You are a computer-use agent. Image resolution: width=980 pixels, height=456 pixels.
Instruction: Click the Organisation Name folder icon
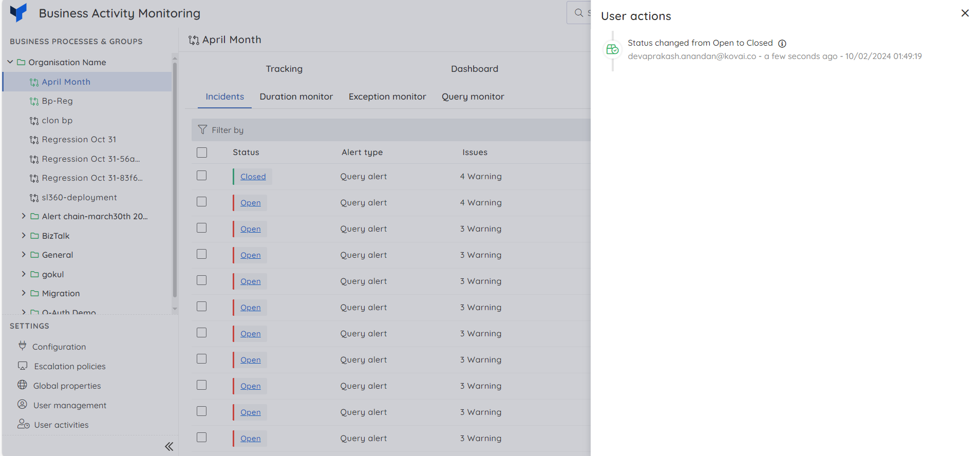(x=21, y=62)
